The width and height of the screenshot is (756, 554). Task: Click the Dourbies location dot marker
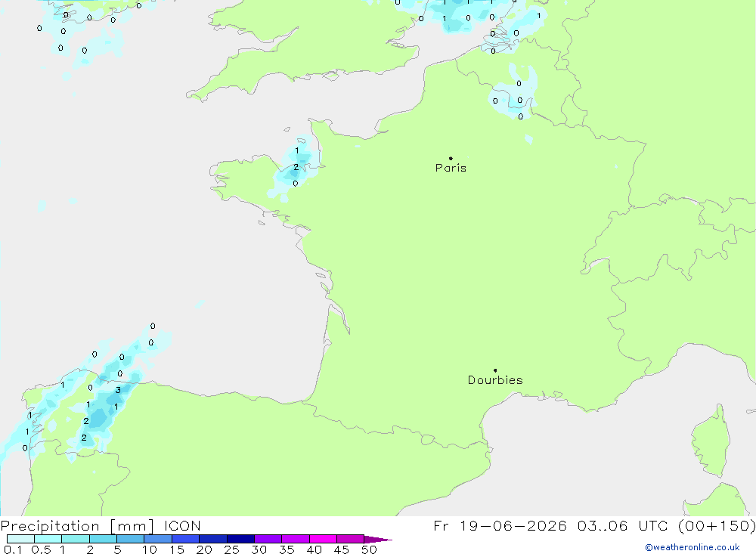point(495,370)
